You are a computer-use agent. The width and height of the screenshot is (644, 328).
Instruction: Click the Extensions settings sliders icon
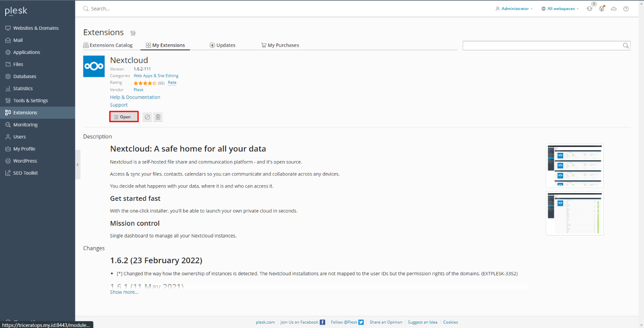(x=133, y=33)
